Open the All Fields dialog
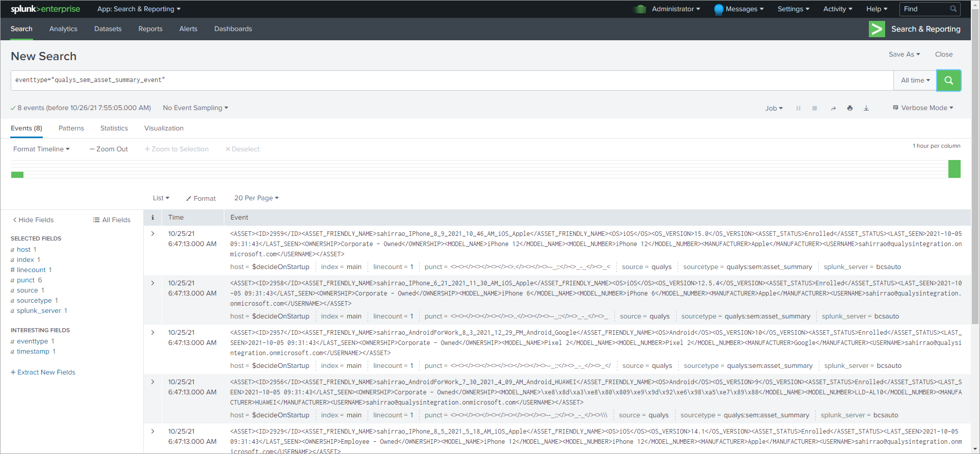 [x=112, y=220]
